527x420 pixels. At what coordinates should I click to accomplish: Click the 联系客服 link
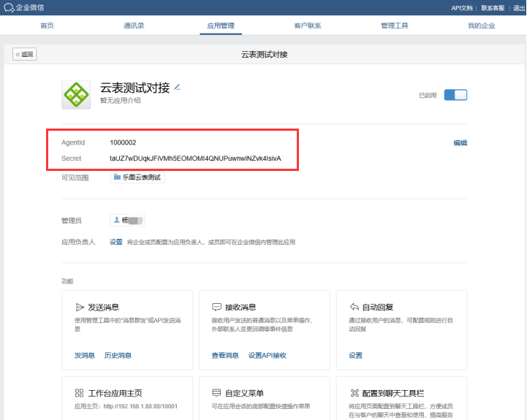493,8
